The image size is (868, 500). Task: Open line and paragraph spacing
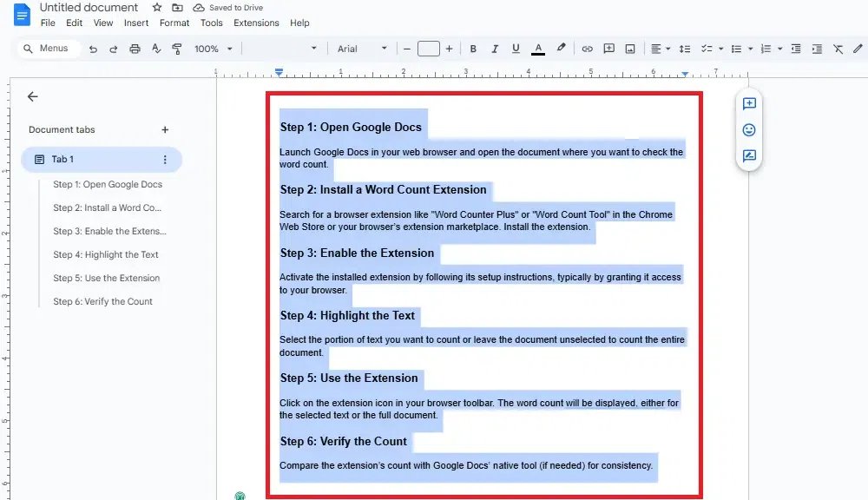685,49
